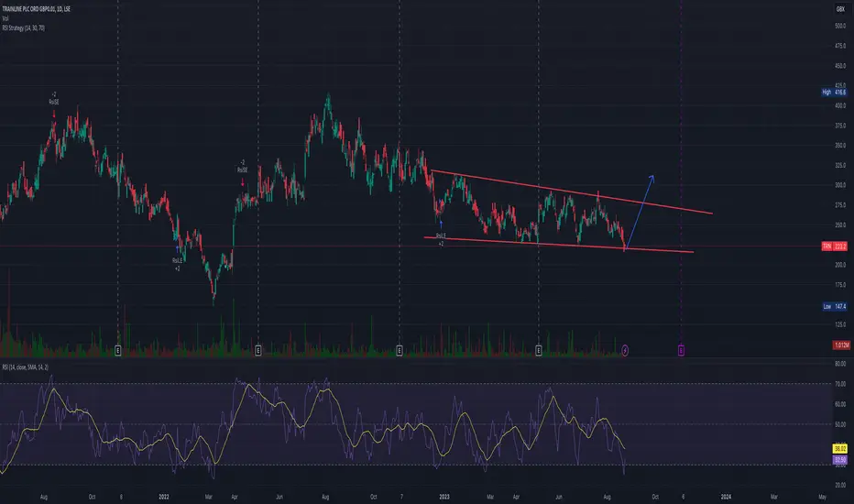The width and height of the screenshot is (854, 504).
Task: Select the RSI Strategy (14, 30, 70) legend
Action: point(24,27)
